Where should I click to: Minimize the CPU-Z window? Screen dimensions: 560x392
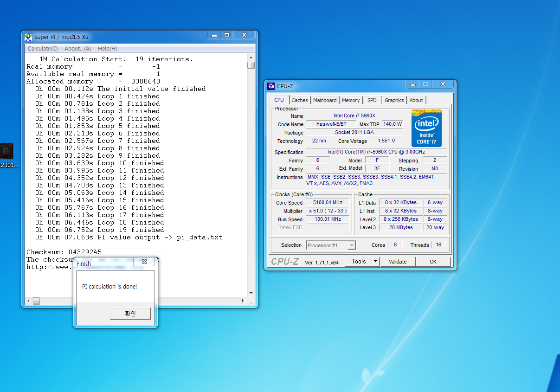click(x=413, y=84)
